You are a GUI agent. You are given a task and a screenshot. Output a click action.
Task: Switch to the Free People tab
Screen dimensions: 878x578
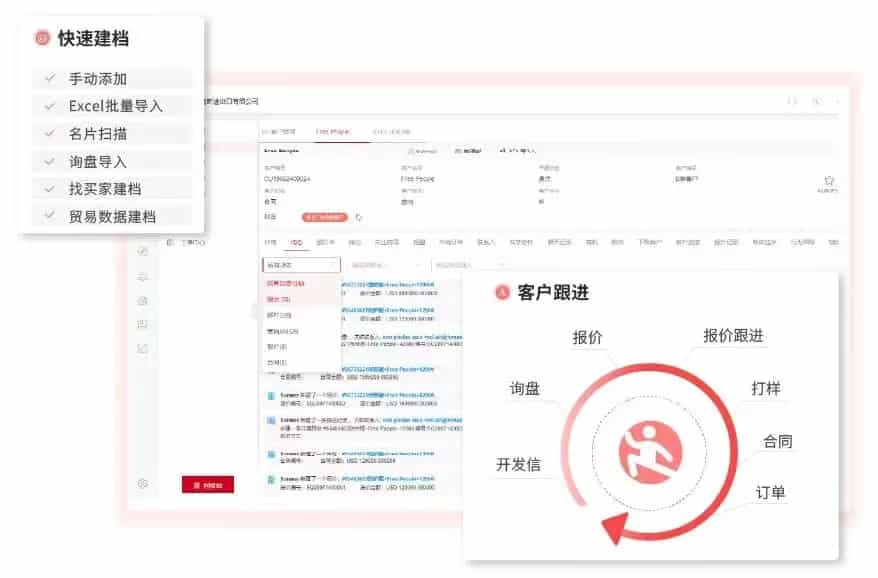334,131
